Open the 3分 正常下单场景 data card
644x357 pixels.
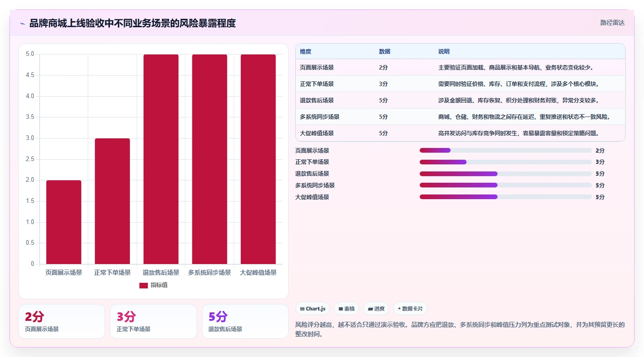153,321
